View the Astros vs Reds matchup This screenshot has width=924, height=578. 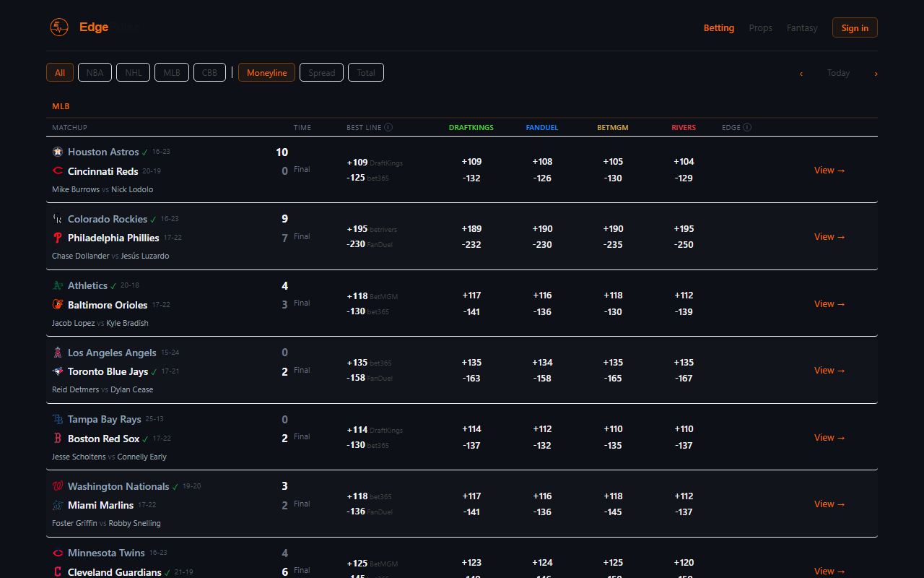coord(829,170)
